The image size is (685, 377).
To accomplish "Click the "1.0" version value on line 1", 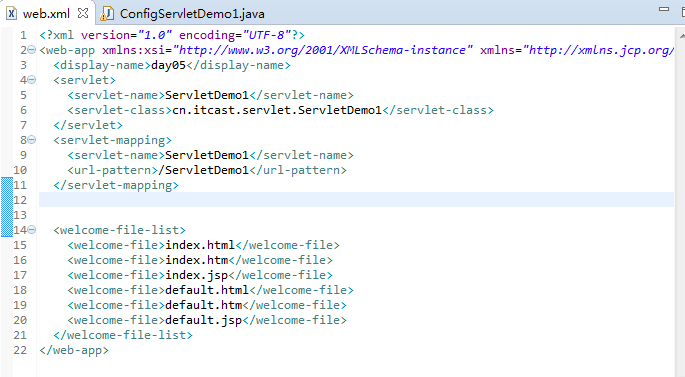I will click(155, 35).
